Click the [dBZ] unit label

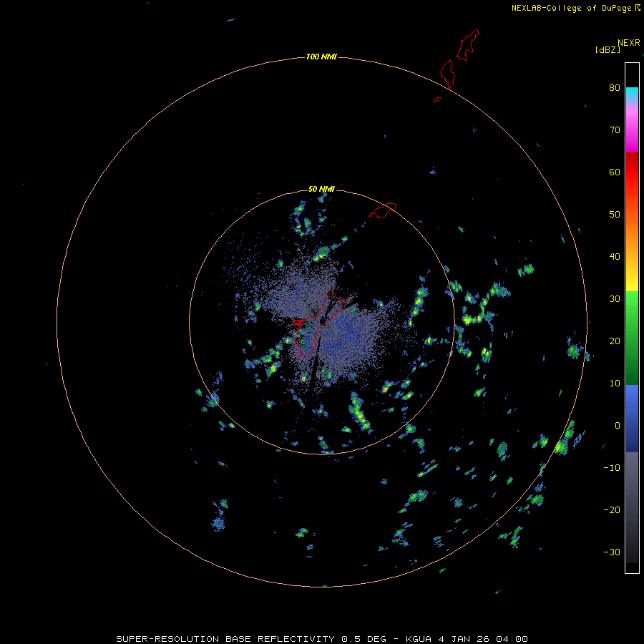click(x=608, y=49)
